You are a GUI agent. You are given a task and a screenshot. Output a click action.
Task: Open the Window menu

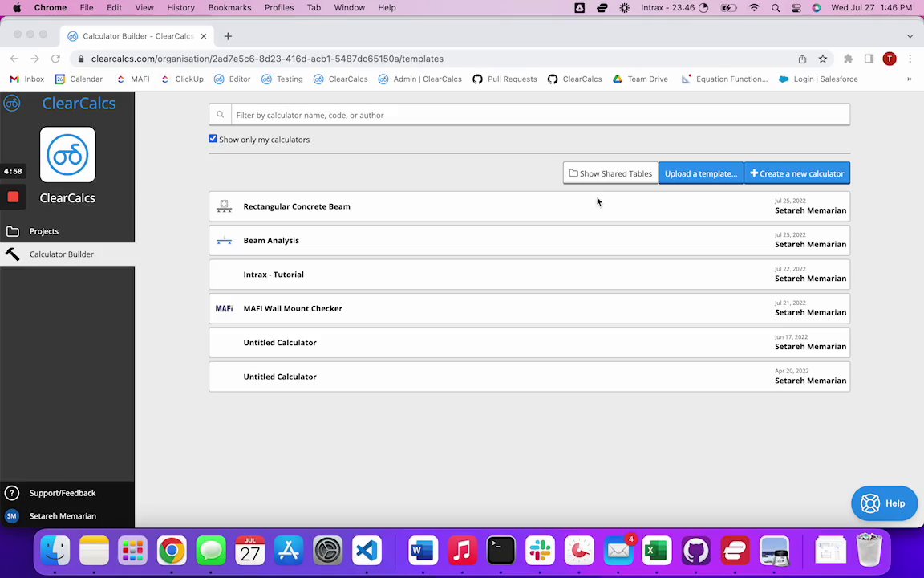point(350,8)
